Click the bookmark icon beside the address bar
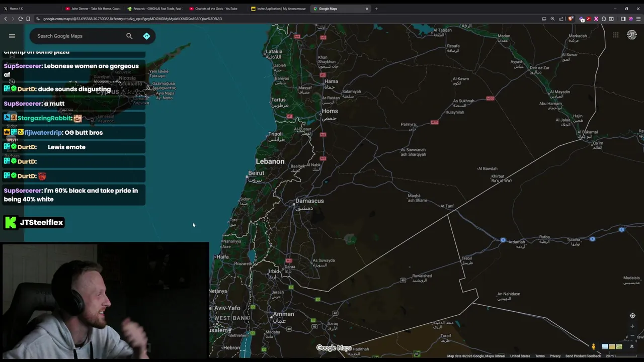The width and height of the screenshot is (644, 362). click(x=28, y=19)
